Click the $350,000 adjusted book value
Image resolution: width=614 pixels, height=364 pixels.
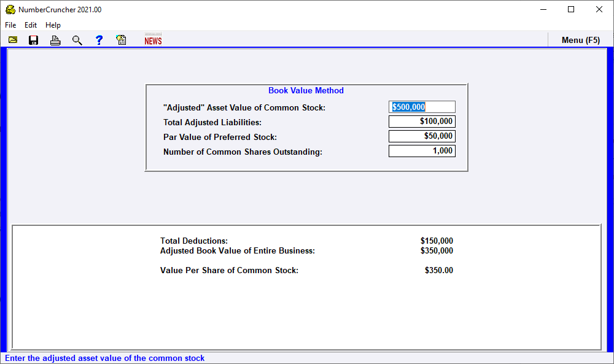437,250
